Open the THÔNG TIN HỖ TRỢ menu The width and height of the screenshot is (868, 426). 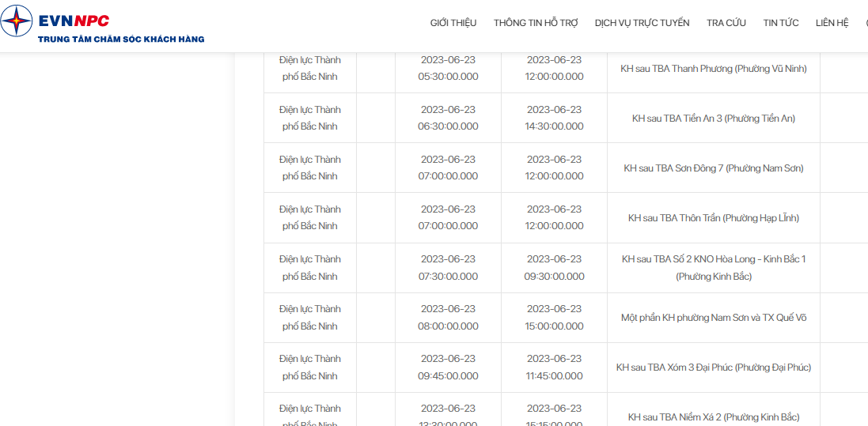click(x=536, y=23)
